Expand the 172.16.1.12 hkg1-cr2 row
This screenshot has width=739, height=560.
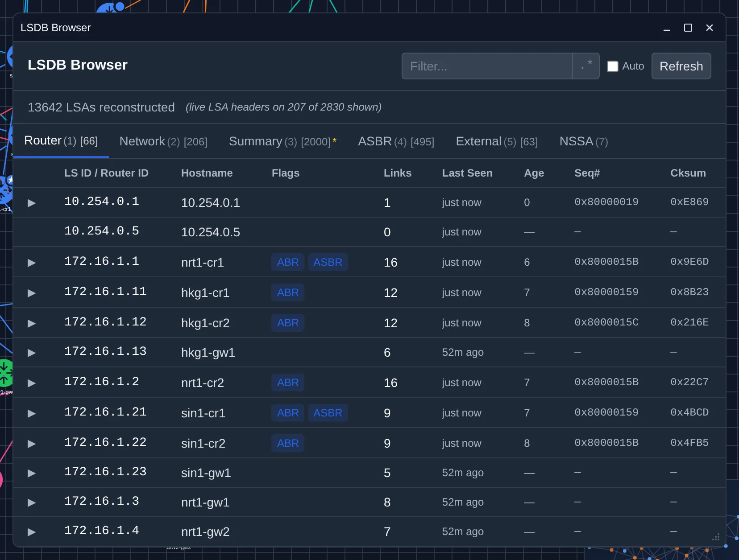31,323
